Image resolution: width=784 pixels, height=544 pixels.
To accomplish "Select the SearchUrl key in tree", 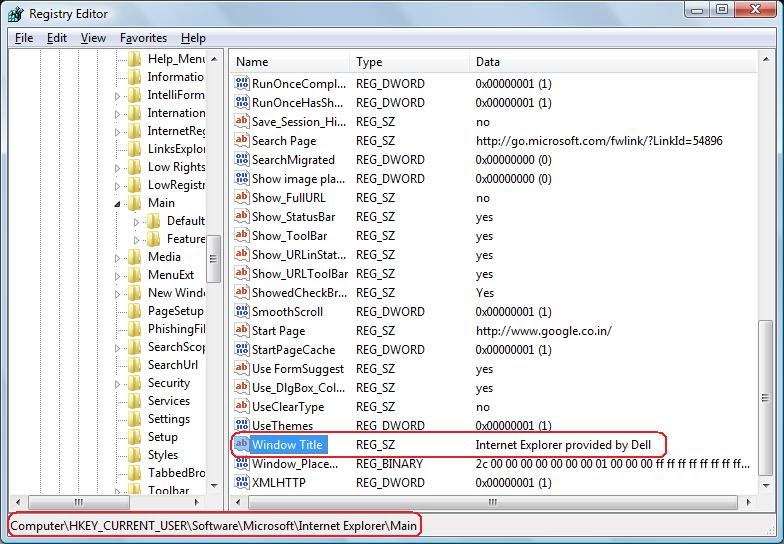I will coord(172,364).
